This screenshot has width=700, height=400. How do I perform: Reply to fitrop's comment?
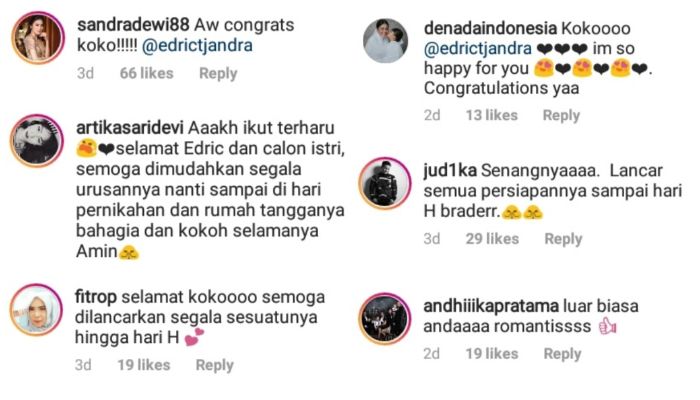click(x=215, y=365)
